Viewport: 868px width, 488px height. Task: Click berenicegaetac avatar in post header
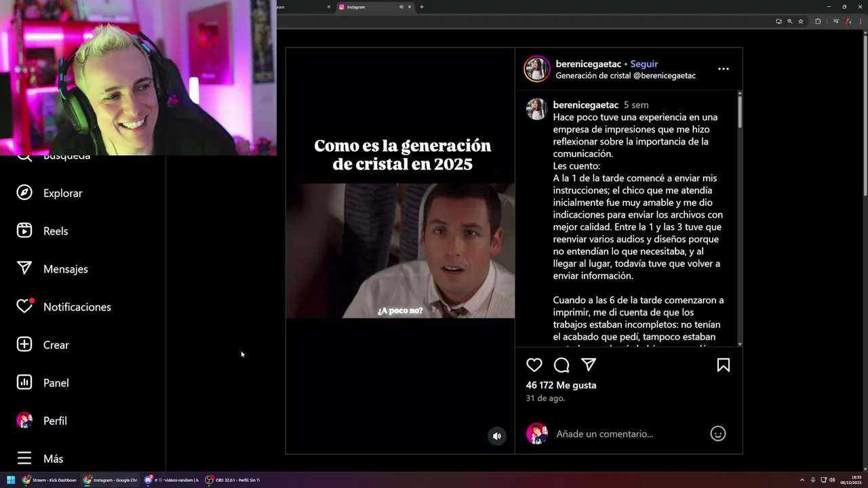536,69
